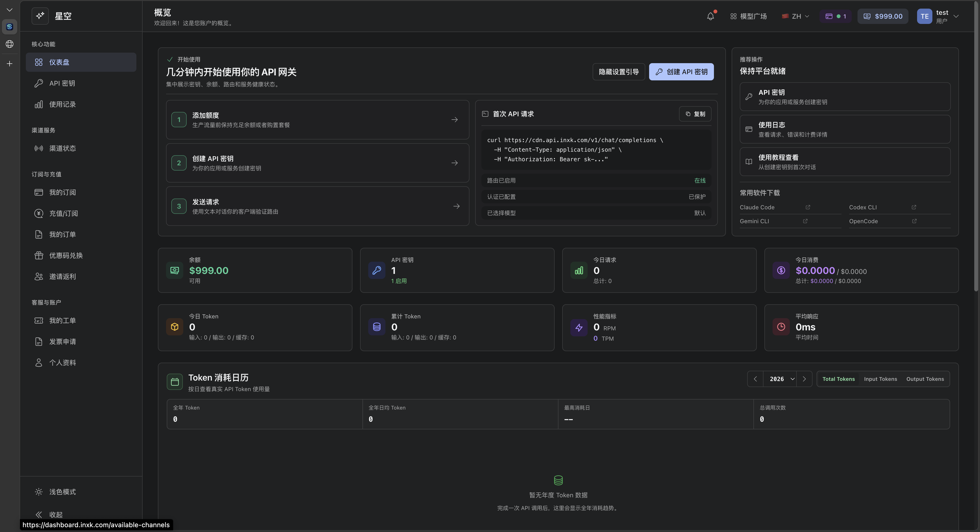Click the subscription badge showing 1
The height and width of the screenshot is (532, 980).
(x=835, y=16)
